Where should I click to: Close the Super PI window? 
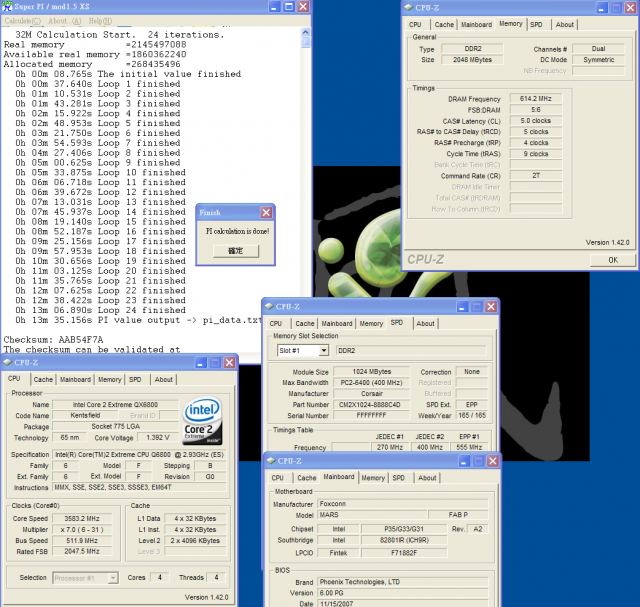tap(303, 7)
